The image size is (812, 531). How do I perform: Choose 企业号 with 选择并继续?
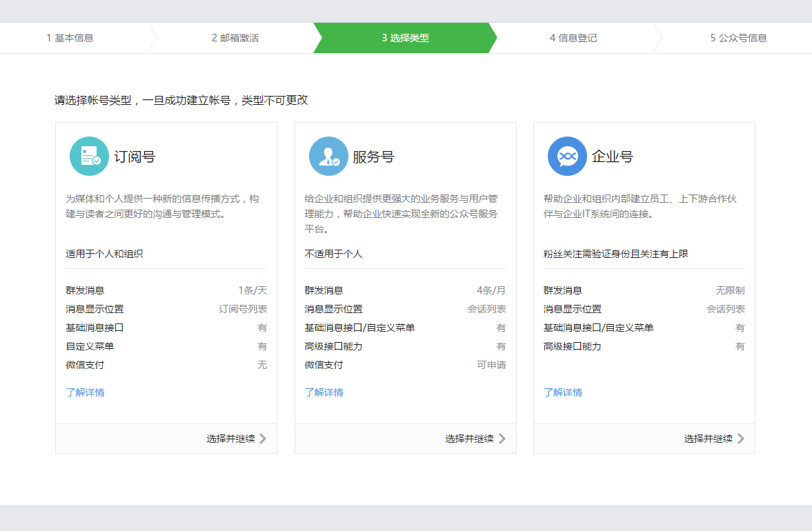(x=709, y=439)
